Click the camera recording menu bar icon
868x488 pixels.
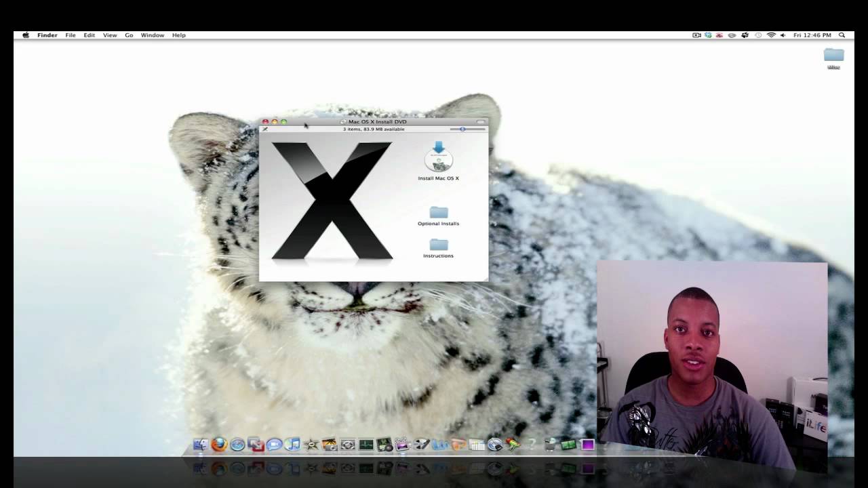point(696,35)
